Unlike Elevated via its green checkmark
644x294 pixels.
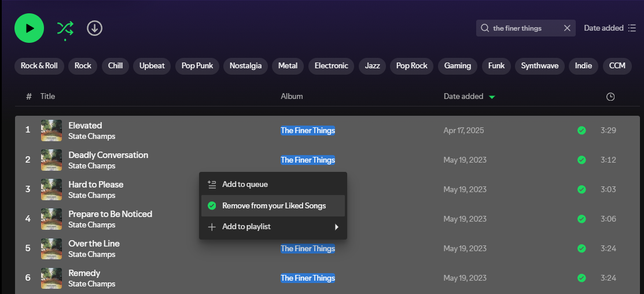(x=582, y=130)
